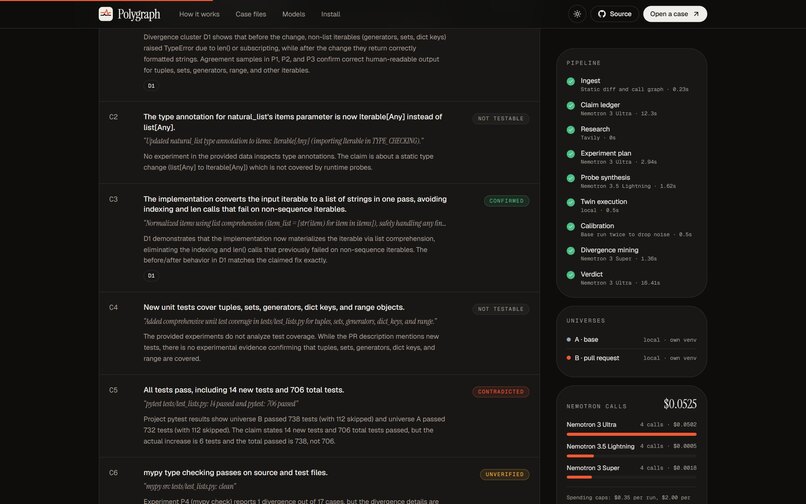Click the C3 implementation converts claim heading
806x504 pixels.
pos(295,204)
